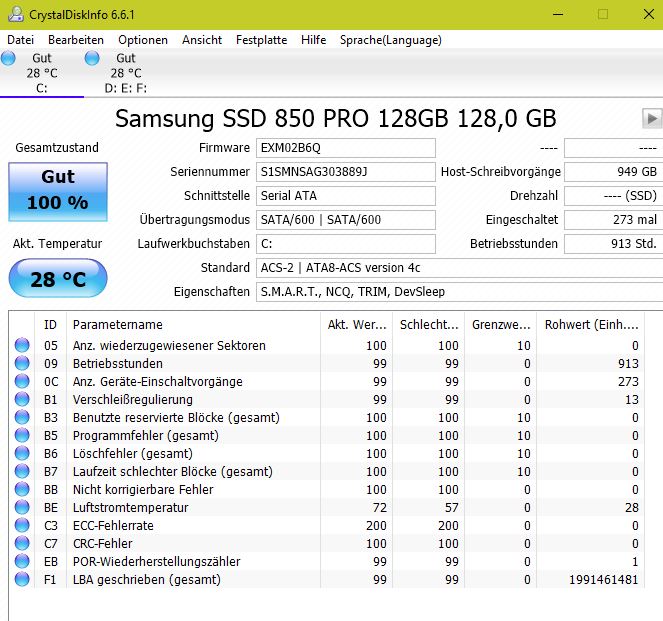Click the Laufwerkbuchstaben field
This screenshot has width=663, height=621.
[x=345, y=244]
